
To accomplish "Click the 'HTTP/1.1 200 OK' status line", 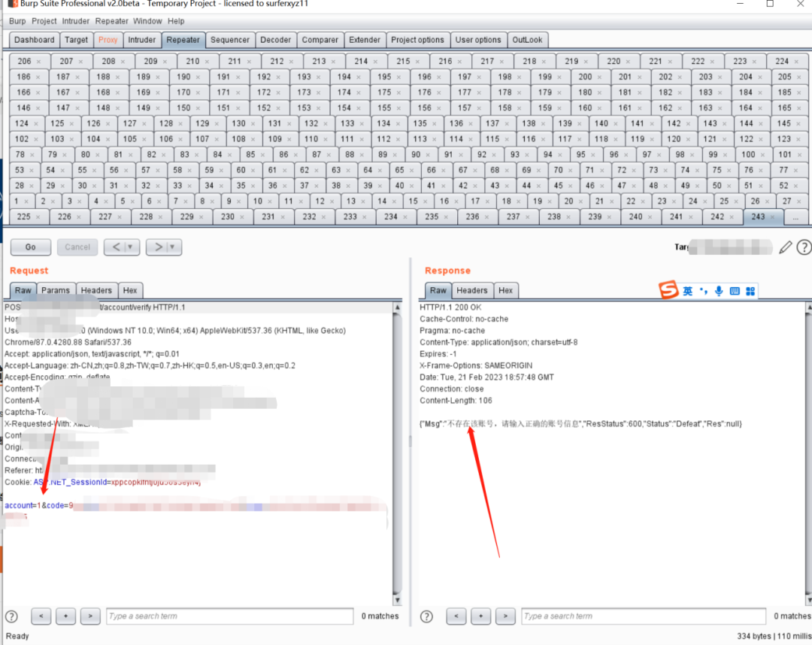I will tap(450, 307).
